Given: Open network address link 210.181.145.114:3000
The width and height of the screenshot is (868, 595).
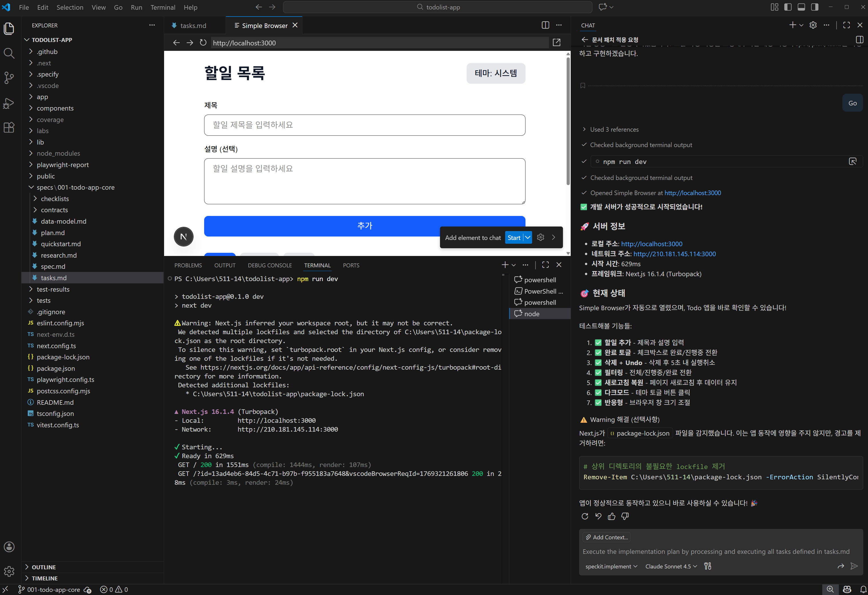Looking at the screenshot, I should click(674, 254).
